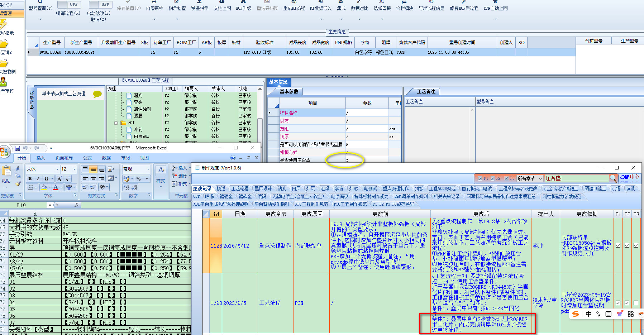Pick the red font color button in Excel
The height and width of the screenshot is (335, 644).
point(56,187)
